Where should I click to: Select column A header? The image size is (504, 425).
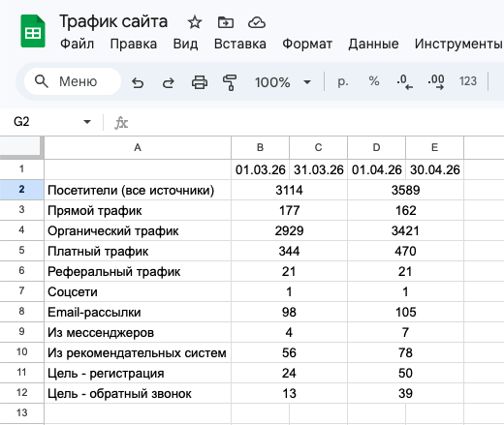click(138, 147)
